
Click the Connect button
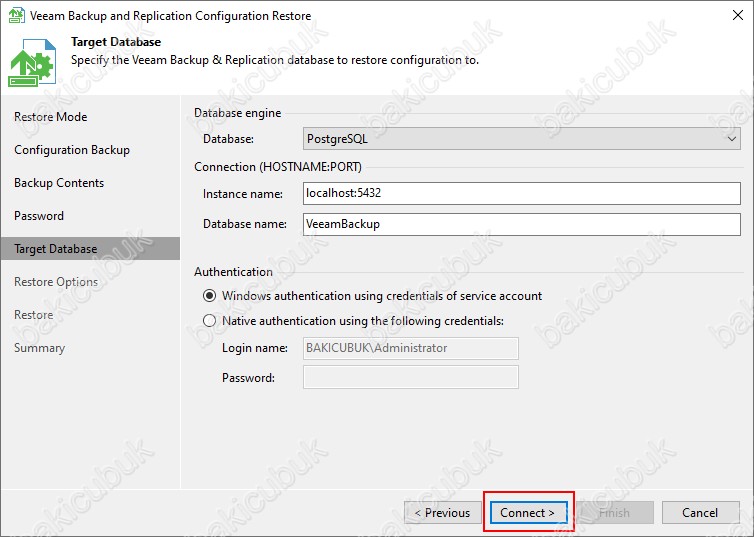pyautogui.click(x=528, y=512)
